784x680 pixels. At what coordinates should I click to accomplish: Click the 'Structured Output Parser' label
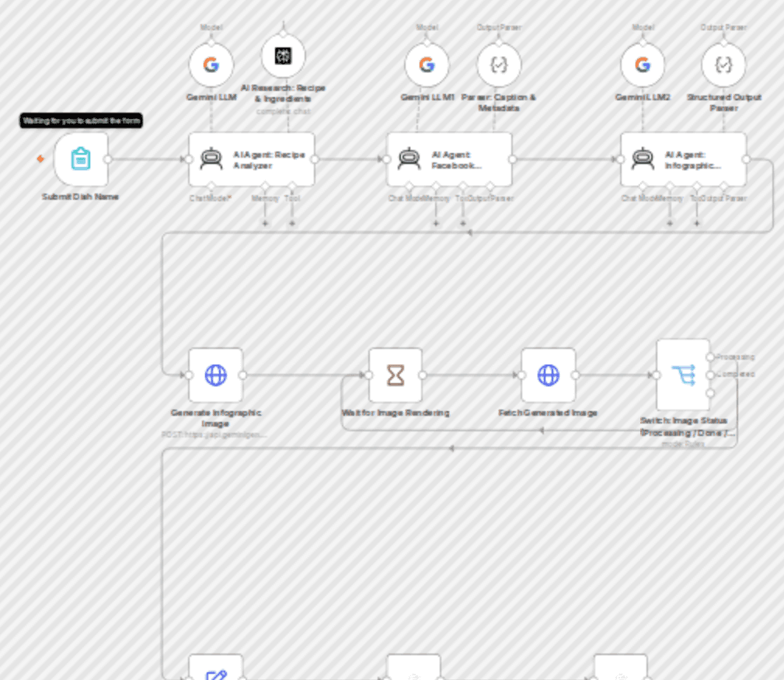point(724,103)
